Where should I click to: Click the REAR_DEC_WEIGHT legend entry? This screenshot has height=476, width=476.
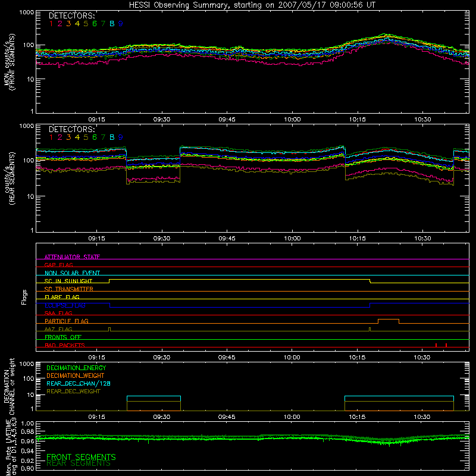[73, 392]
